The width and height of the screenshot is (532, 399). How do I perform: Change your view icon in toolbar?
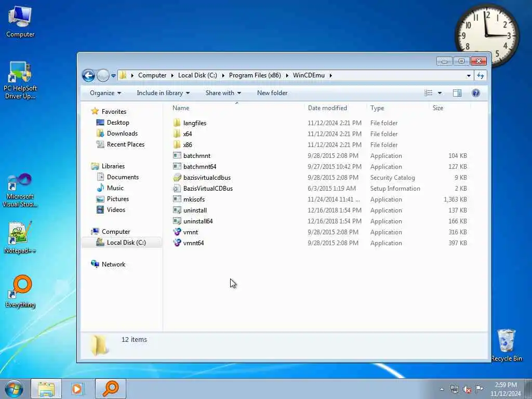click(429, 93)
